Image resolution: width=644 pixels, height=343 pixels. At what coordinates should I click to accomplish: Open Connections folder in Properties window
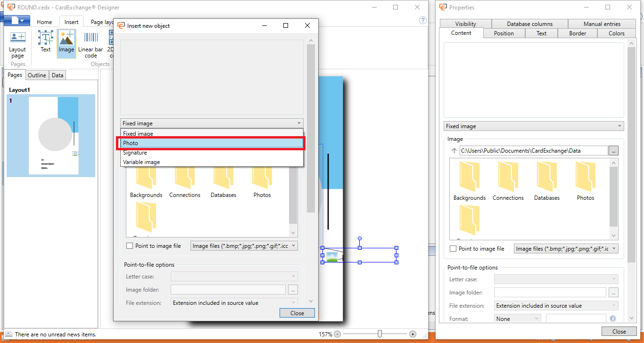tap(508, 181)
